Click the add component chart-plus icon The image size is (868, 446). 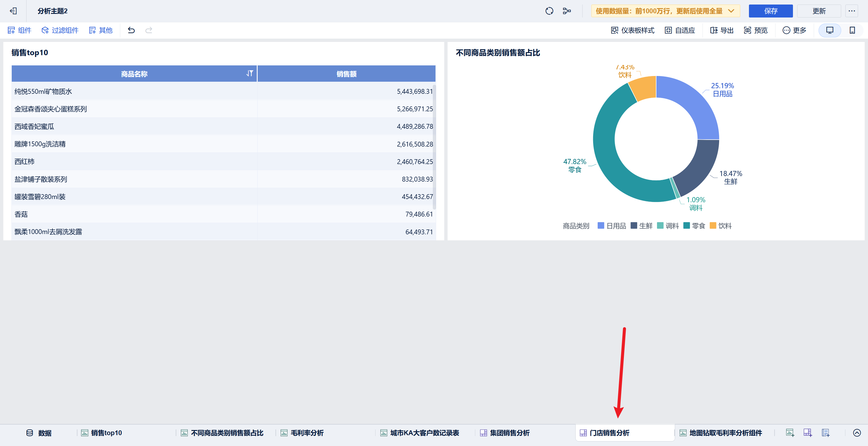[x=790, y=432]
